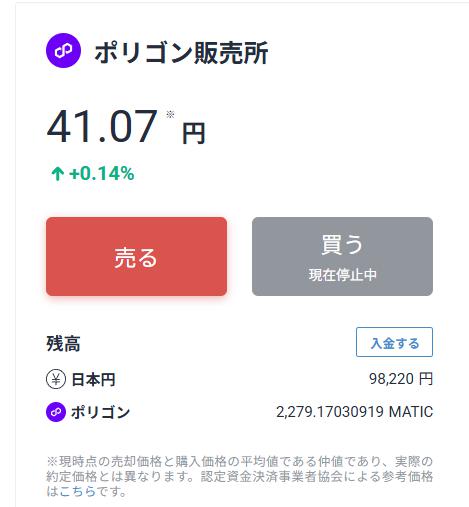Click the green upward arrow icon
Screen dimensions: 469x507
[58, 174]
